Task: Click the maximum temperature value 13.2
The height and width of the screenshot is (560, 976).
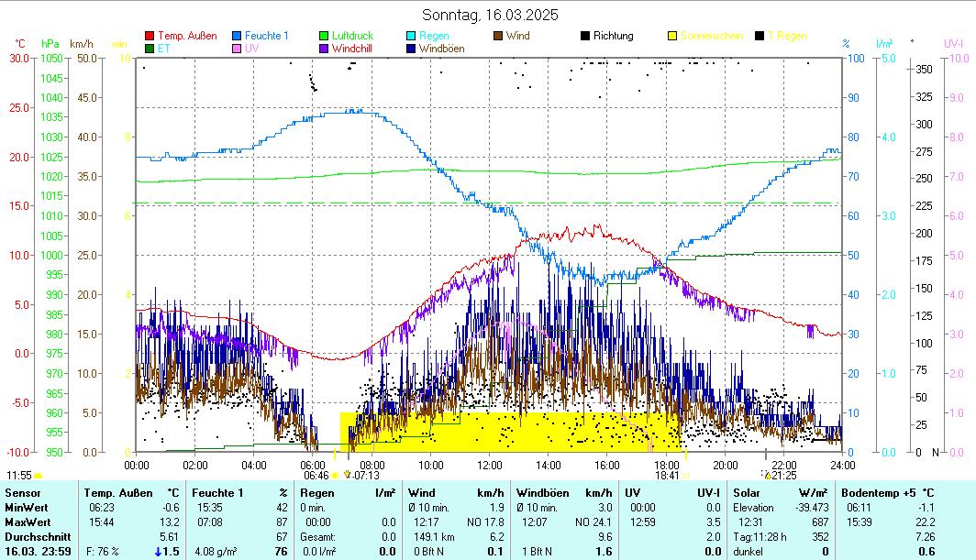Action: click(170, 522)
